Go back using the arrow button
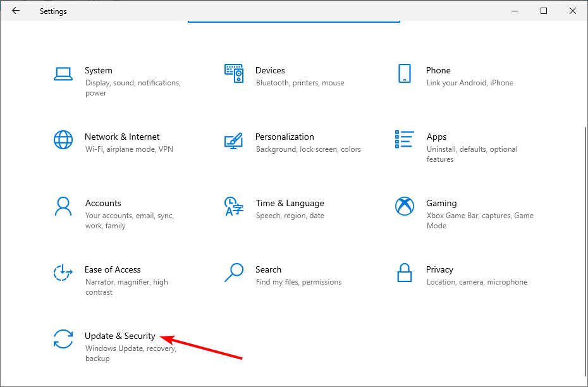 (x=16, y=11)
